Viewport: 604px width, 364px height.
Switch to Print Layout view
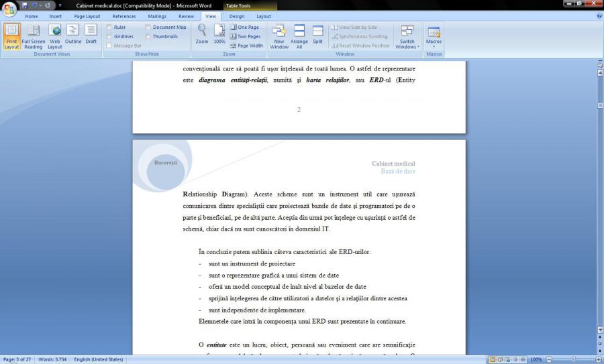11,36
